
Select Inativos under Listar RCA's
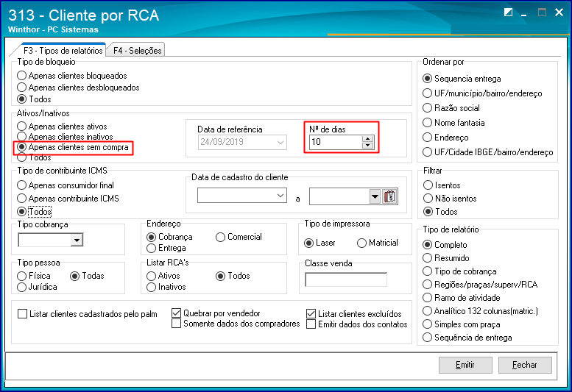pos(166,287)
